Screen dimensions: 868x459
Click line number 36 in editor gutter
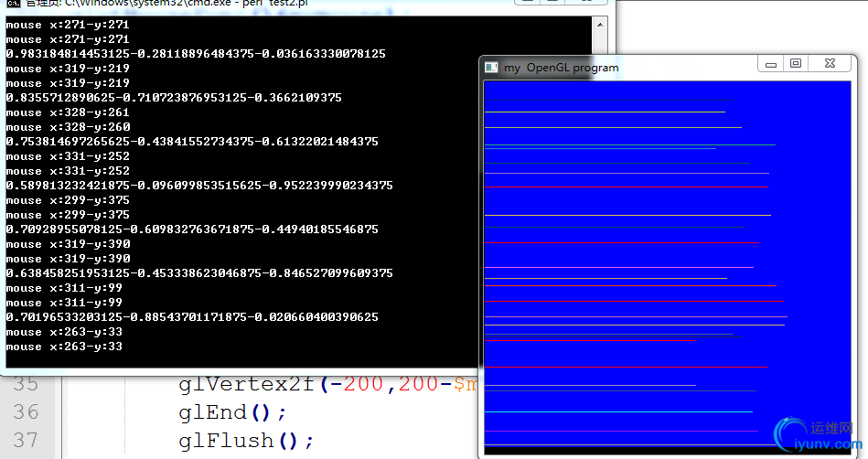[26, 412]
